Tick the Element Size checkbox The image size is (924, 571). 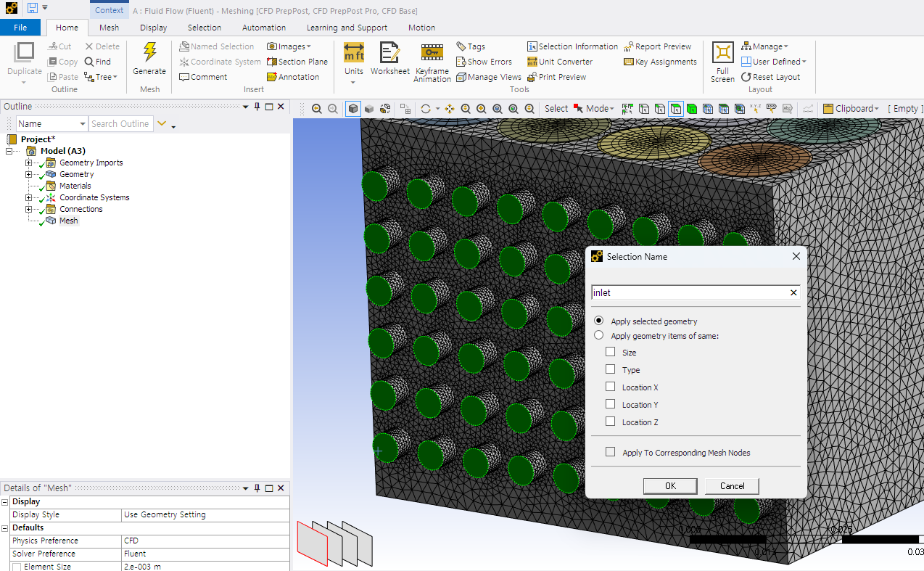pos(17,567)
